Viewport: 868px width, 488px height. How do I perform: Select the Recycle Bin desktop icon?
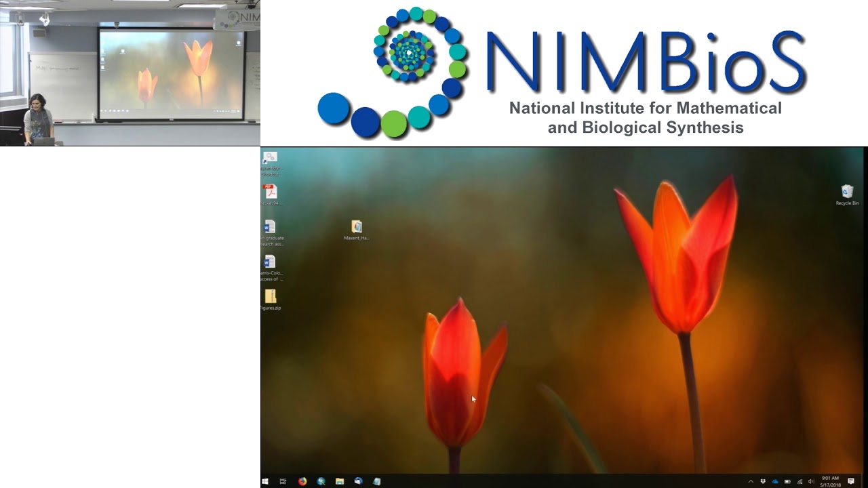[x=847, y=195]
